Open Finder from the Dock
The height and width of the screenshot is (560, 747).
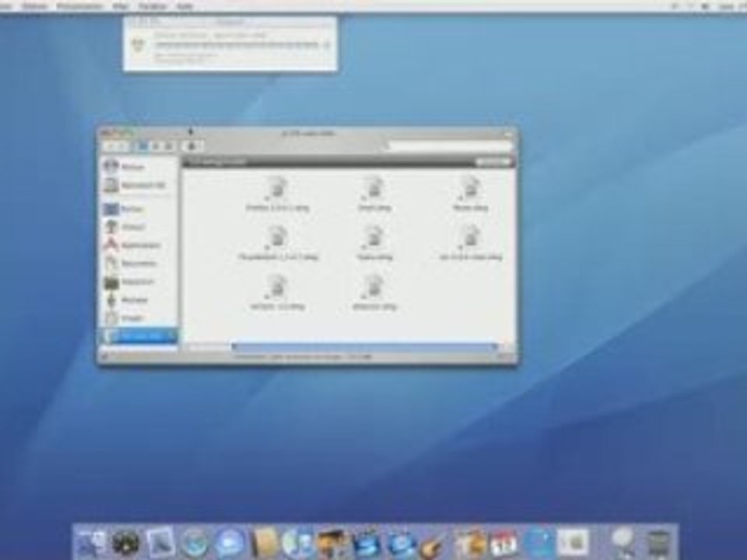92,542
